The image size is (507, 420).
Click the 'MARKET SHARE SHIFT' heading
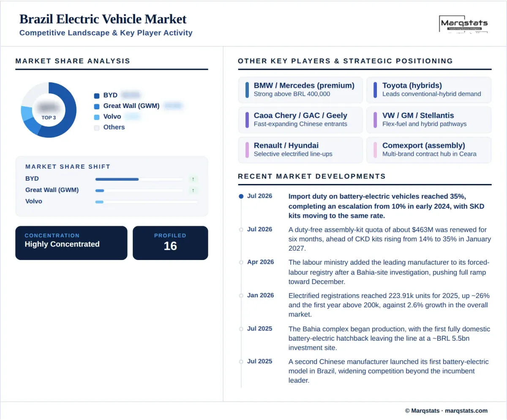68,167
